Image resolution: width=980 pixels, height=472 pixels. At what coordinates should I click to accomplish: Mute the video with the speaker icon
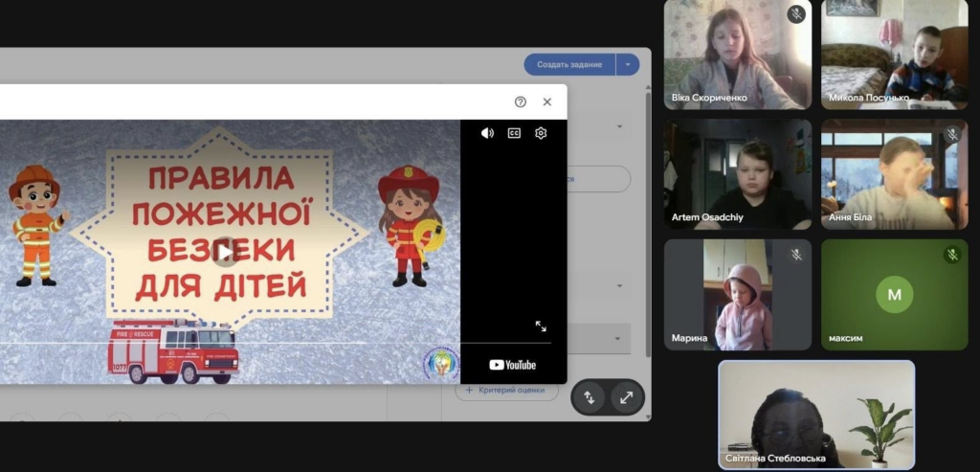[x=487, y=133]
